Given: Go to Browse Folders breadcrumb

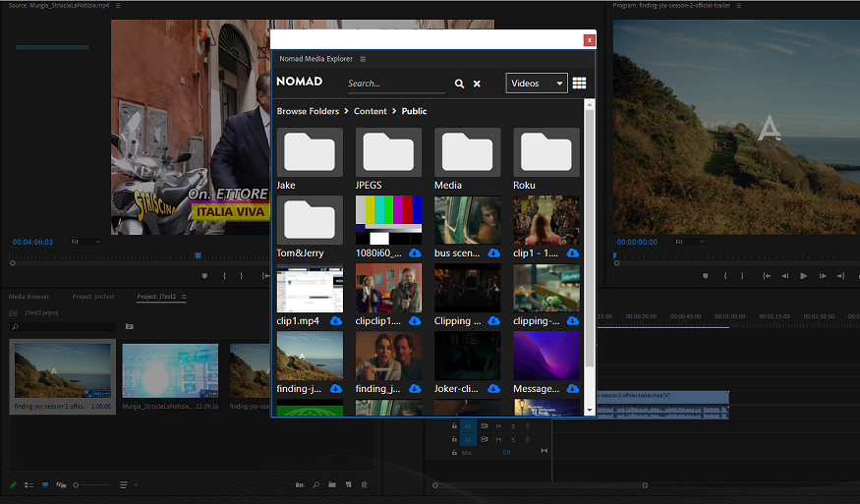Looking at the screenshot, I should coord(308,111).
